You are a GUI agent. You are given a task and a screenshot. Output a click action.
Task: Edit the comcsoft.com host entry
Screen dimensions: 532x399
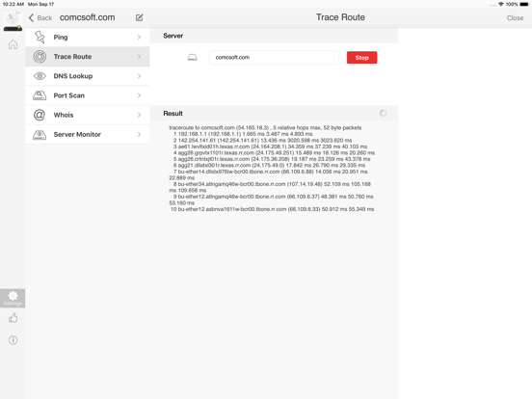click(139, 17)
